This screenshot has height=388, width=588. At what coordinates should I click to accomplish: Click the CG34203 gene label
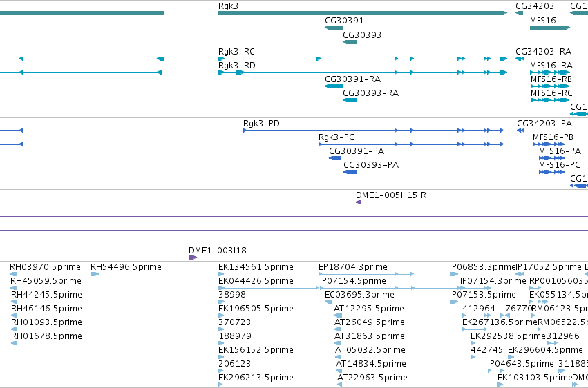[534, 6]
